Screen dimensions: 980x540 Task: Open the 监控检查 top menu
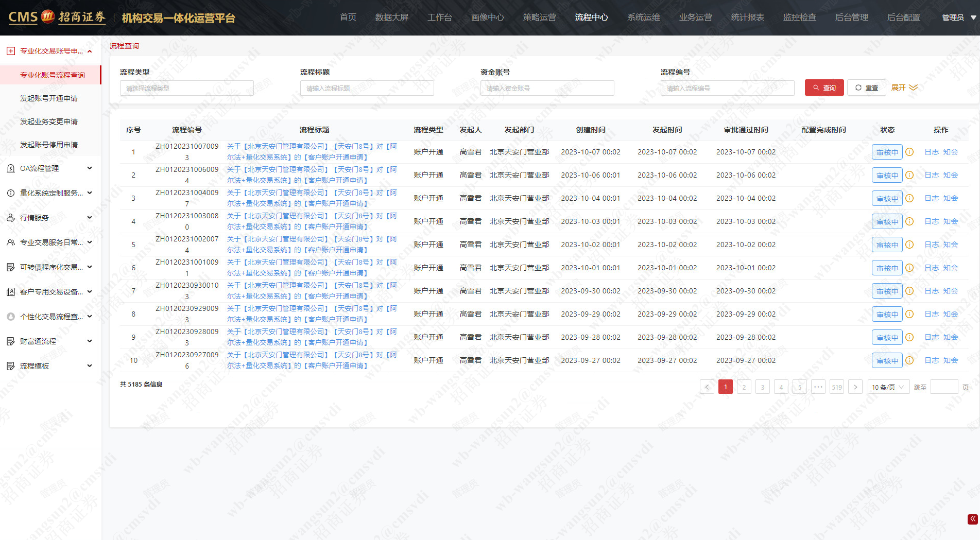[800, 18]
